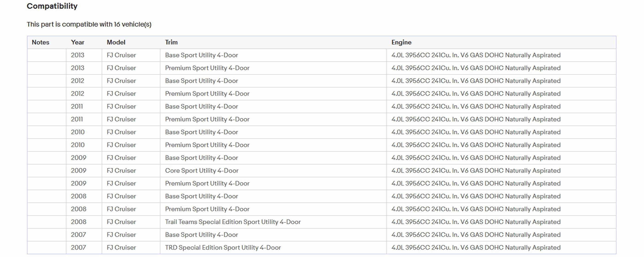Viewport: 644px width, 257px height.
Task: Click 'FJ Cruiser' in the 2011 Base row
Action: (x=121, y=107)
